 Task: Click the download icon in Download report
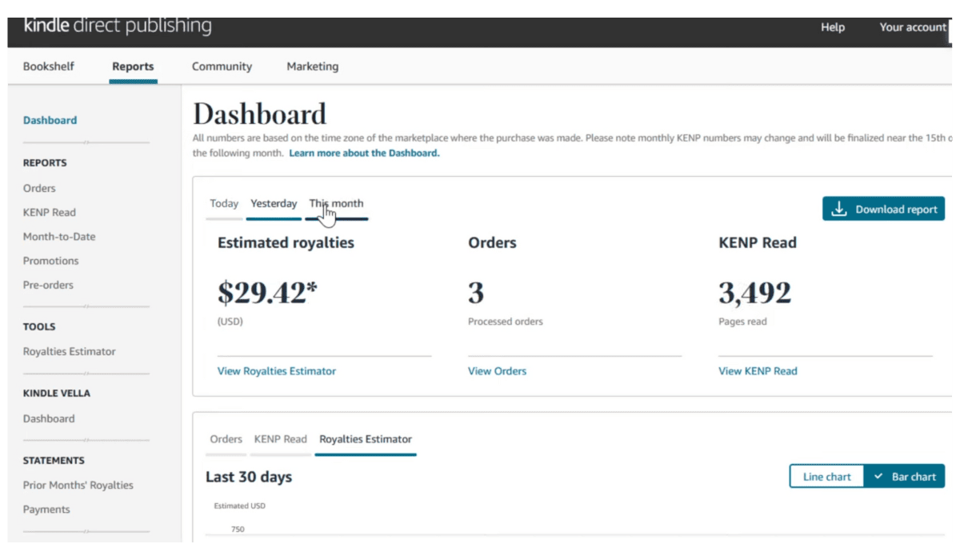(838, 210)
